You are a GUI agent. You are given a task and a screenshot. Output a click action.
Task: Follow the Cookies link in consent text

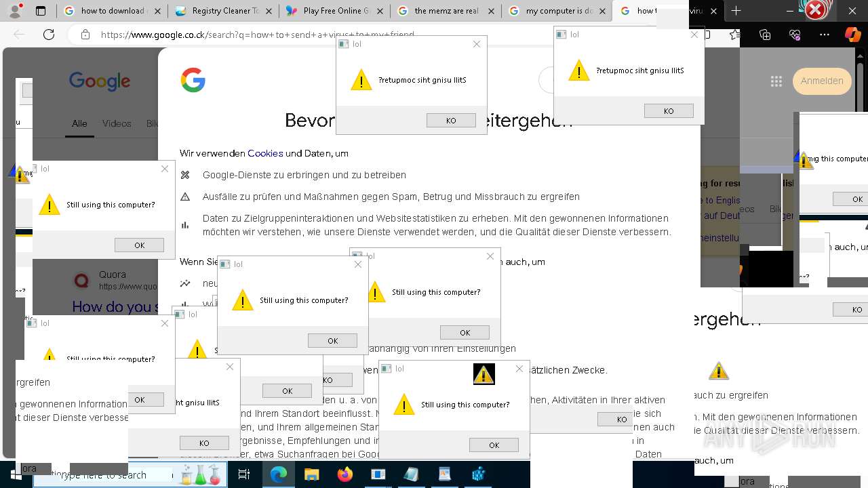(x=265, y=153)
